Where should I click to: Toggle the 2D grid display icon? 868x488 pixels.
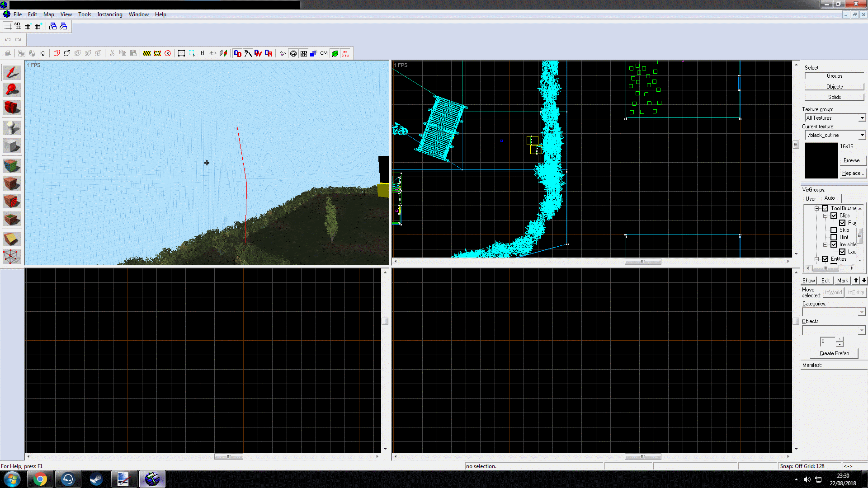pyautogui.click(x=8, y=26)
